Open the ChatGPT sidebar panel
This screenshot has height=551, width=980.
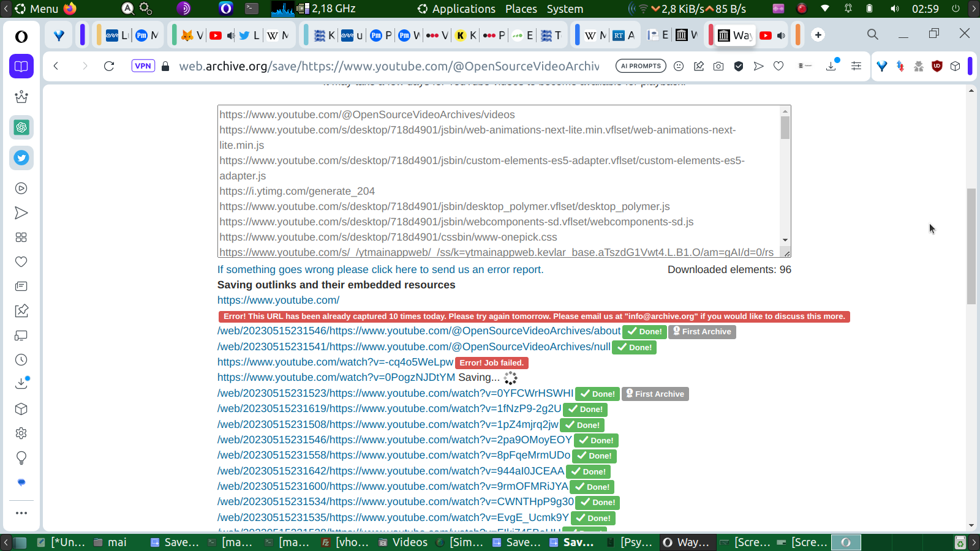coord(21,127)
